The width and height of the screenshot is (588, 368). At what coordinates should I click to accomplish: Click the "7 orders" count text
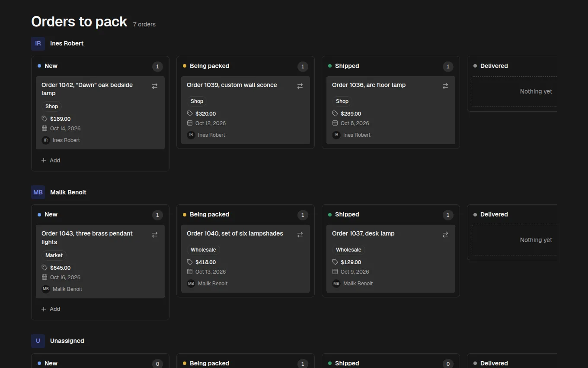144,24
